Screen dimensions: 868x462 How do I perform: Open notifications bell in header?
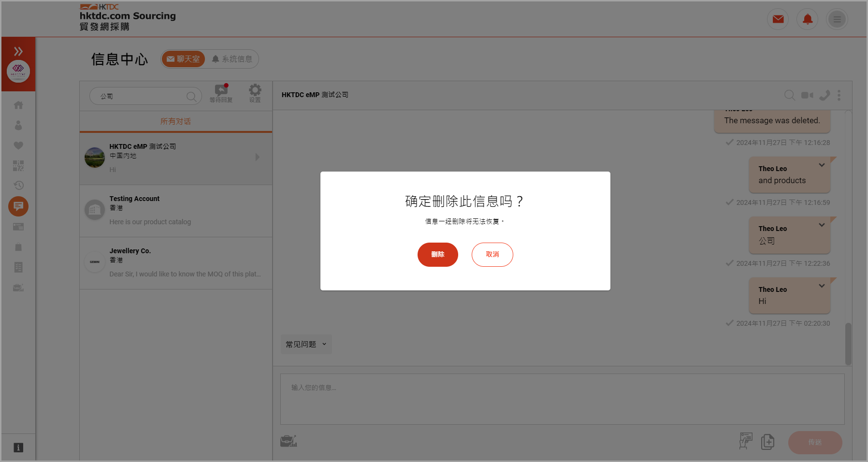[808, 19]
